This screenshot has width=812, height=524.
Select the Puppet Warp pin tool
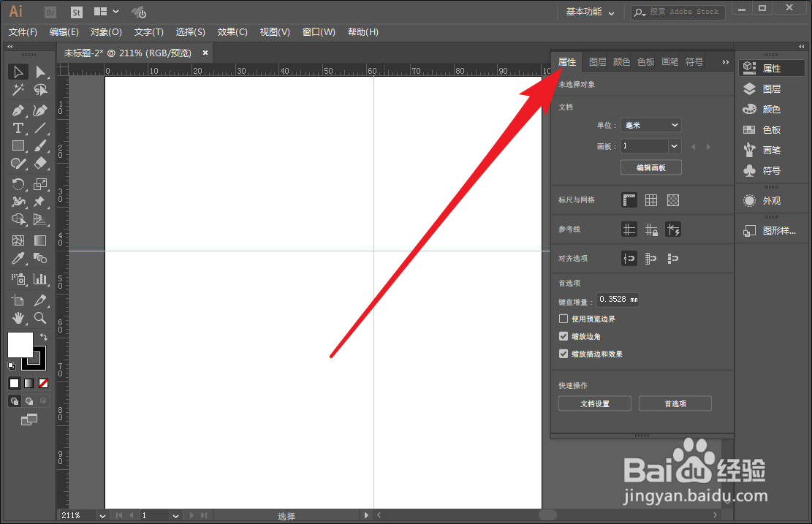click(x=40, y=202)
